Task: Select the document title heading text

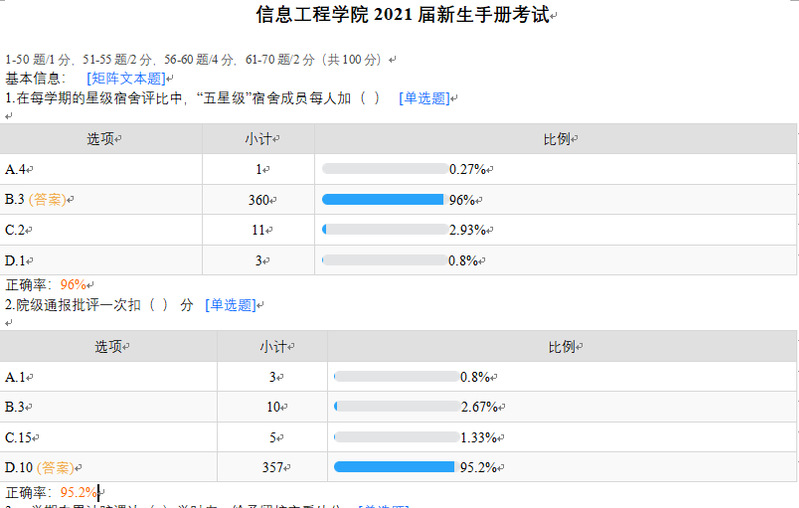Action: (403, 15)
